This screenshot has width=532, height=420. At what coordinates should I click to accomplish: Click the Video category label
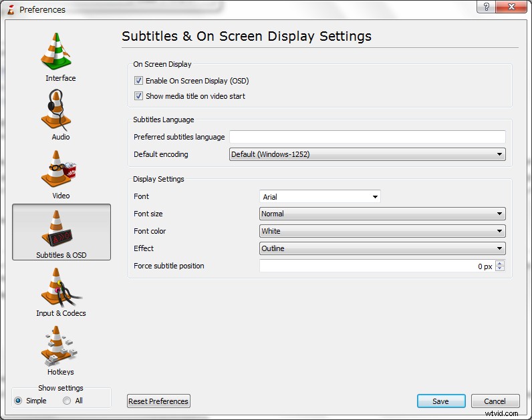[61, 196]
